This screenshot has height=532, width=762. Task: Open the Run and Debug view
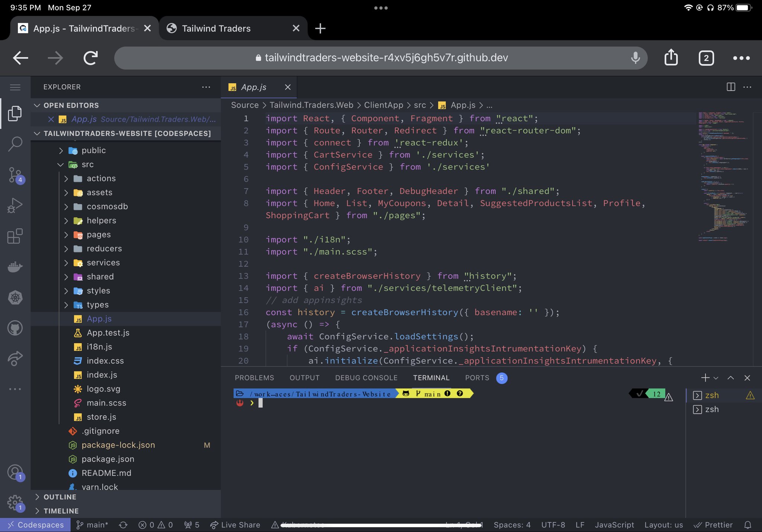coord(15,205)
